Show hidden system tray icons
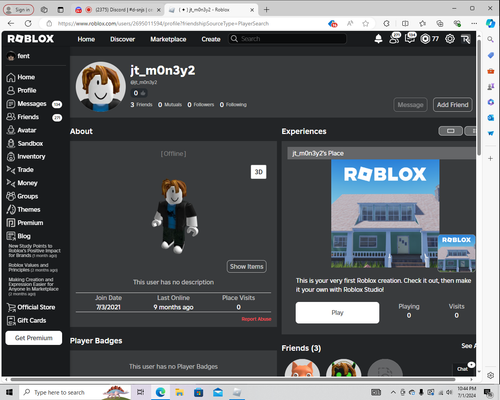The width and height of the screenshot is (500, 400). click(x=393, y=392)
